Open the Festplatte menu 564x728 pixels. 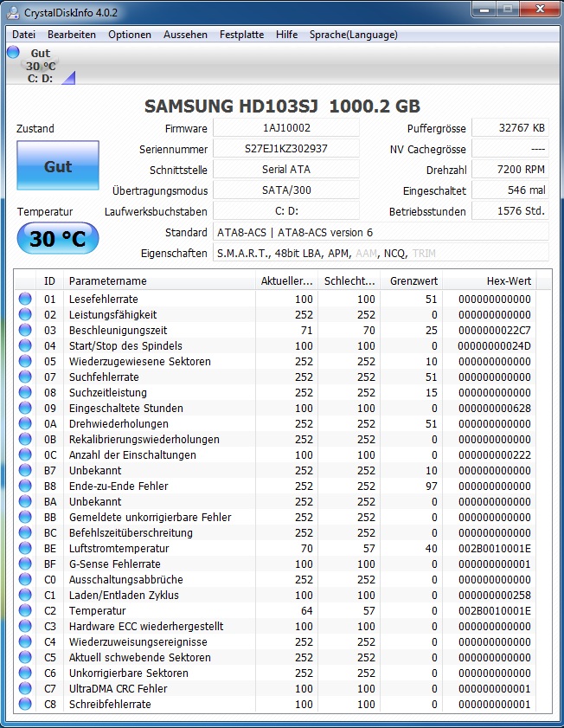point(241,35)
